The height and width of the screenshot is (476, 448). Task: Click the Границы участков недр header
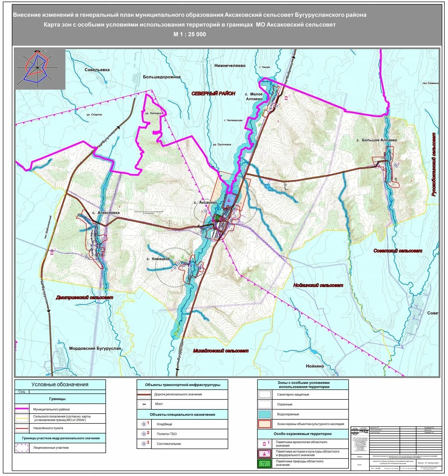pyautogui.click(x=60, y=438)
